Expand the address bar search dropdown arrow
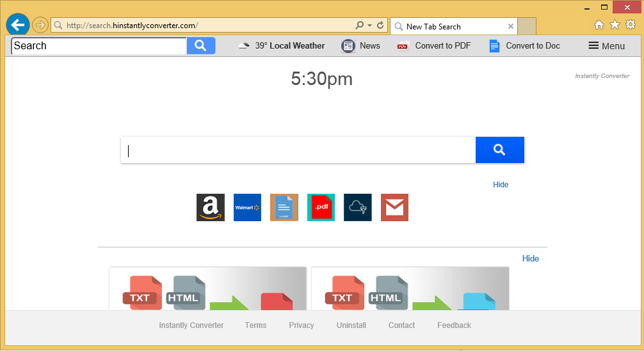 coord(369,26)
